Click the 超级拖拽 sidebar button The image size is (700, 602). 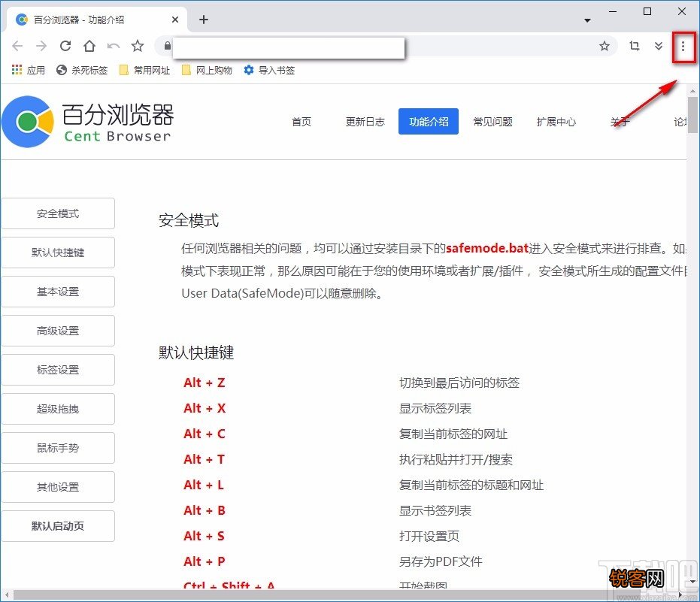(58, 409)
